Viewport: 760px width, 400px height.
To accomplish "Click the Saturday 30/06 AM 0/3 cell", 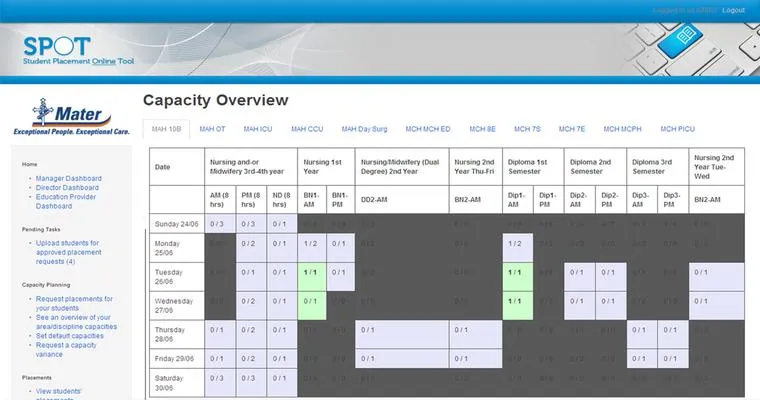I will point(220,383).
